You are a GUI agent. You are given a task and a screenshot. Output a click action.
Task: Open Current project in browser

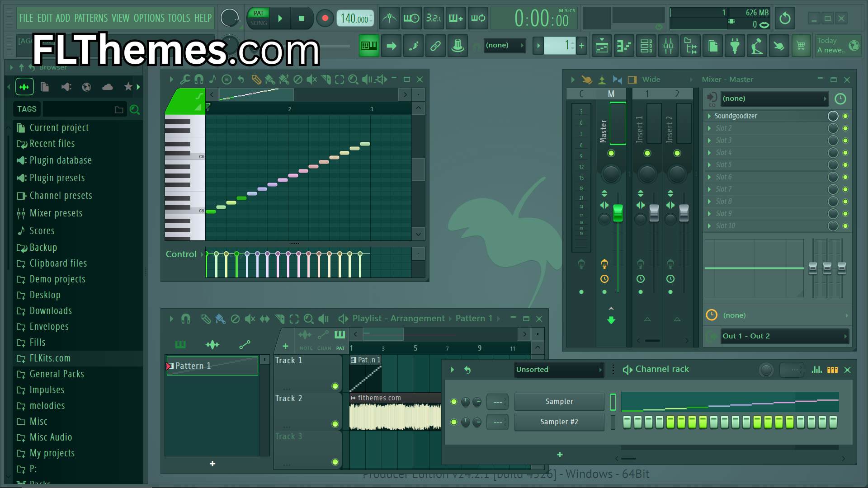pyautogui.click(x=59, y=128)
